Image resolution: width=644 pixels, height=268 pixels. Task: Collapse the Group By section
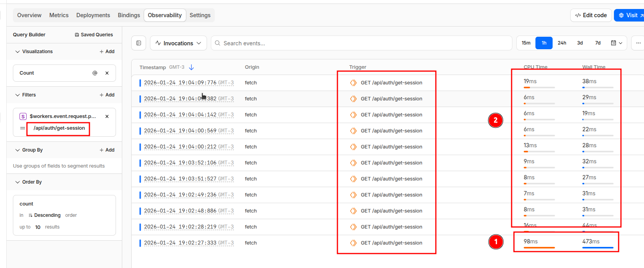pos(18,150)
